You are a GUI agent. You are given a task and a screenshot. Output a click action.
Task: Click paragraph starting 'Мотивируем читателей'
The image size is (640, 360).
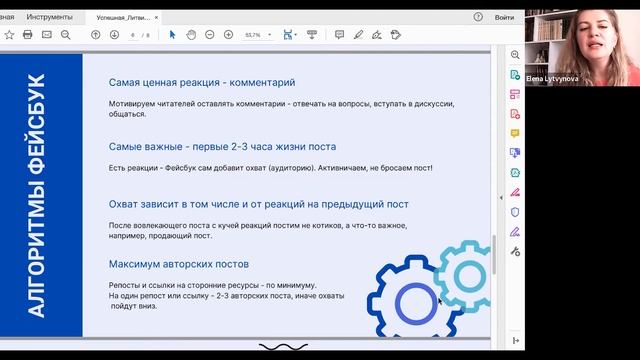pos(282,109)
